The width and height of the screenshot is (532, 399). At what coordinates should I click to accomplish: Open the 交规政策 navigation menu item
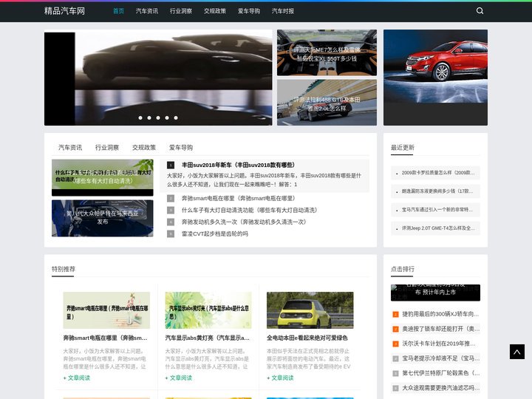click(x=215, y=11)
